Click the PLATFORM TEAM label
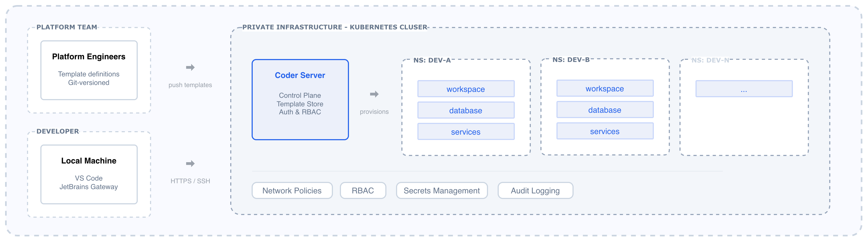Image resolution: width=868 pixels, height=242 pixels. (x=67, y=27)
